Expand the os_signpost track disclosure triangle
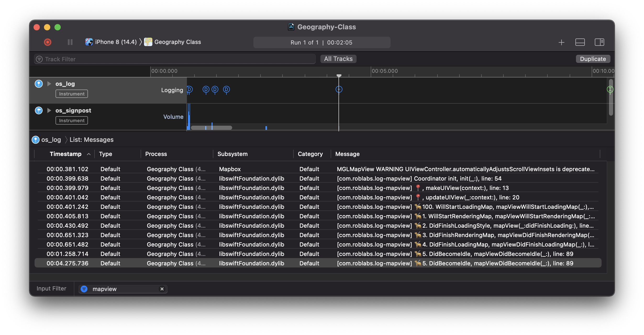The height and width of the screenshot is (335, 644). (x=49, y=110)
